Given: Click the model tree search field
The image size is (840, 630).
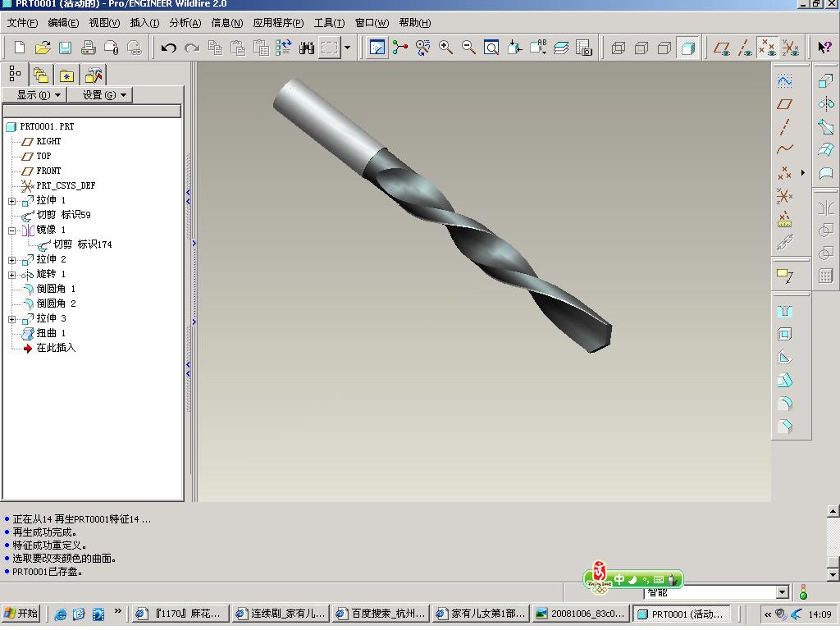Looking at the screenshot, I should click(x=92, y=111).
